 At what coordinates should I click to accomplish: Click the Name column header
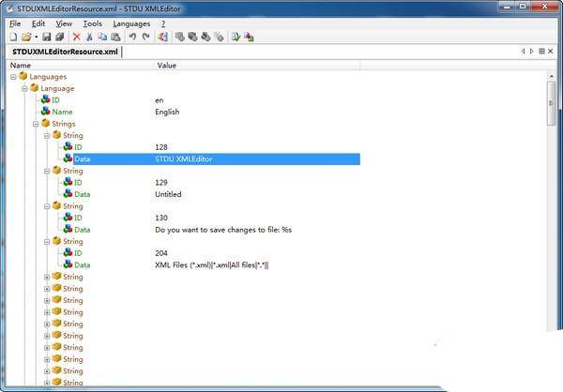point(81,66)
